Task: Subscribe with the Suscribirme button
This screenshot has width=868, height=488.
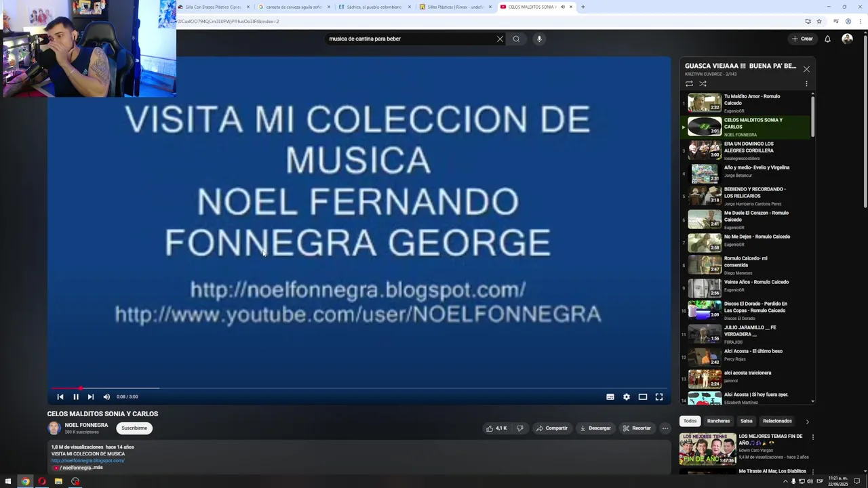Action: point(134,428)
